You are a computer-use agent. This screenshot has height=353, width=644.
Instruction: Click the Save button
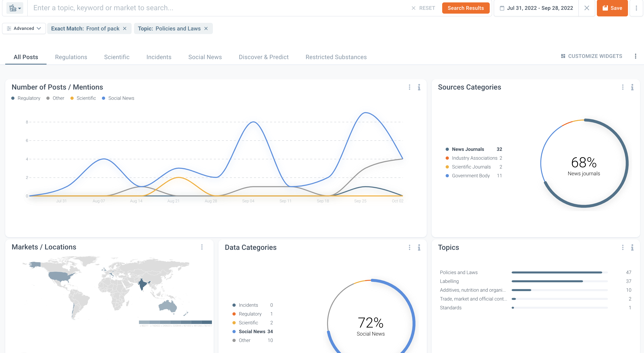pos(612,8)
